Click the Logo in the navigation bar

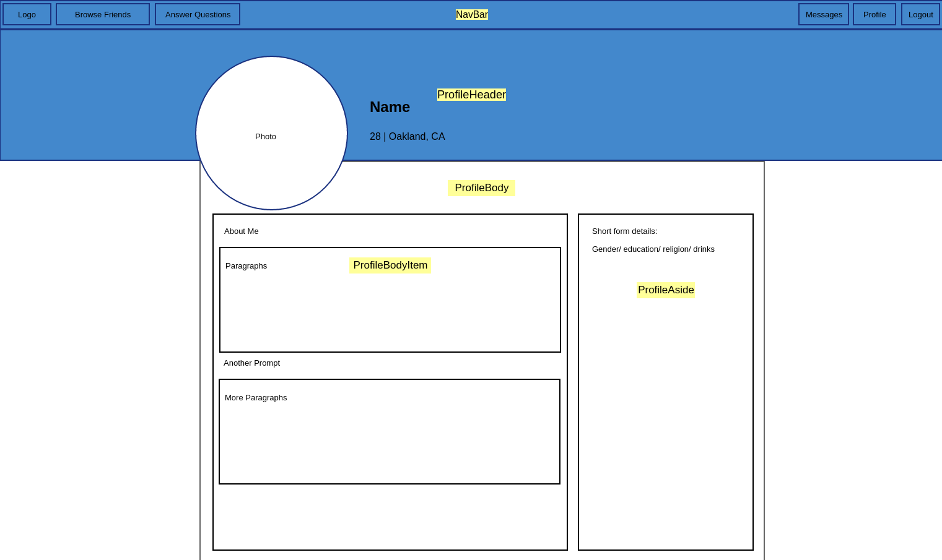(x=27, y=14)
